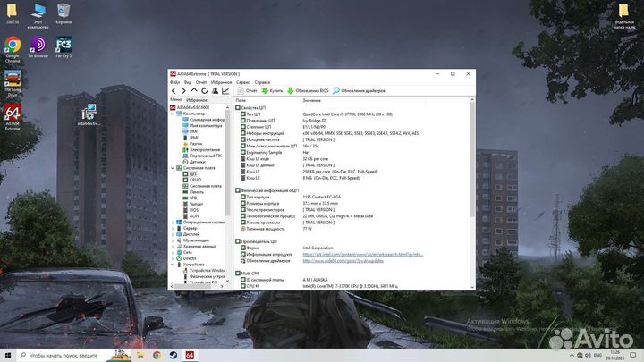The width and height of the screenshot is (644, 362).
Task: Expand the Сервер tree node
Action: 173,228
